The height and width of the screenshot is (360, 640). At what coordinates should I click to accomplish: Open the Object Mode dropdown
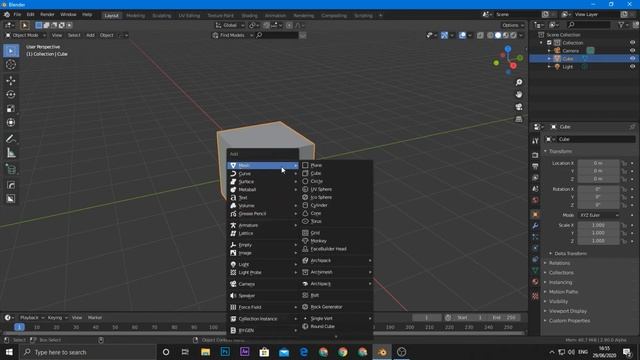tap(25, 36)
